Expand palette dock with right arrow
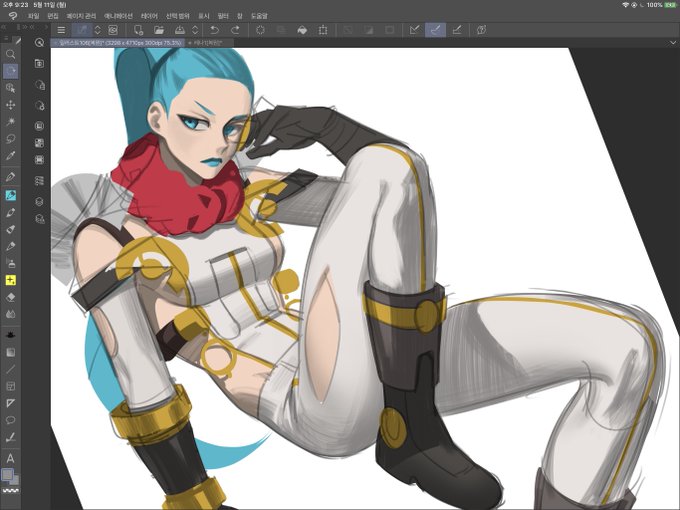This screenshot has height=510, width=680. [46, 27]
